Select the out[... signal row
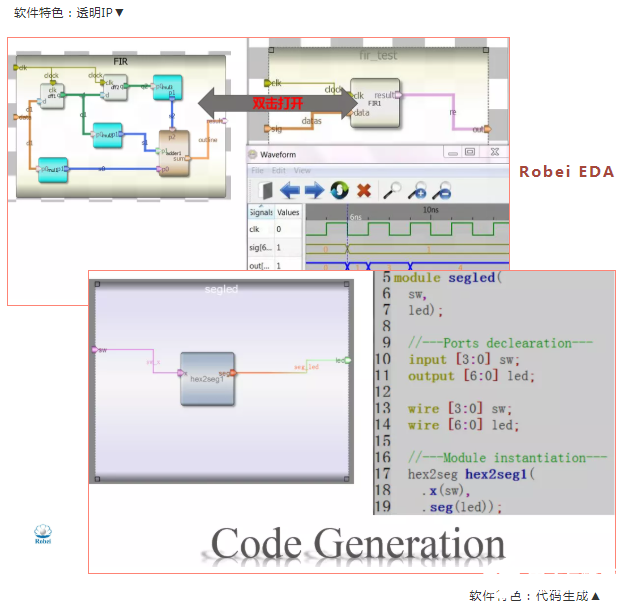Viewport: 627px width, 605px height. [x=275, y=265]
